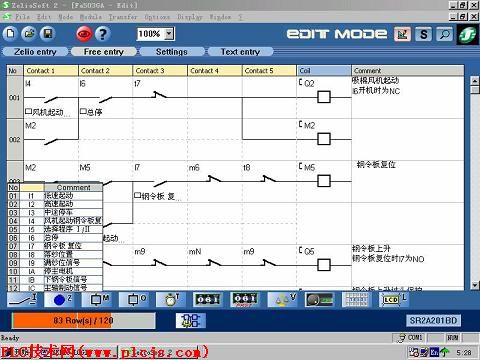Click the 83 Rows / 120 usage bar
Viewport: 480px width, 360px height.
pos(84,321)
